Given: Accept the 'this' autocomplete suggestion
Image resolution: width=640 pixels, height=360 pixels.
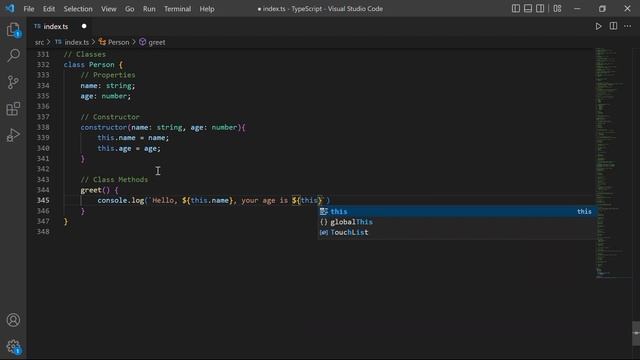Looking at the screenshot, I should (x=456, y=211).
